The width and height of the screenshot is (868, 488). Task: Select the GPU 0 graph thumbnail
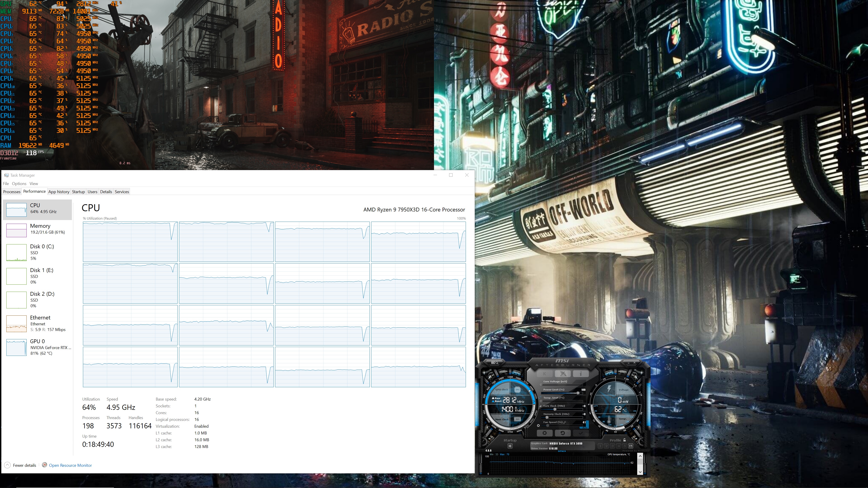point(17,347)
